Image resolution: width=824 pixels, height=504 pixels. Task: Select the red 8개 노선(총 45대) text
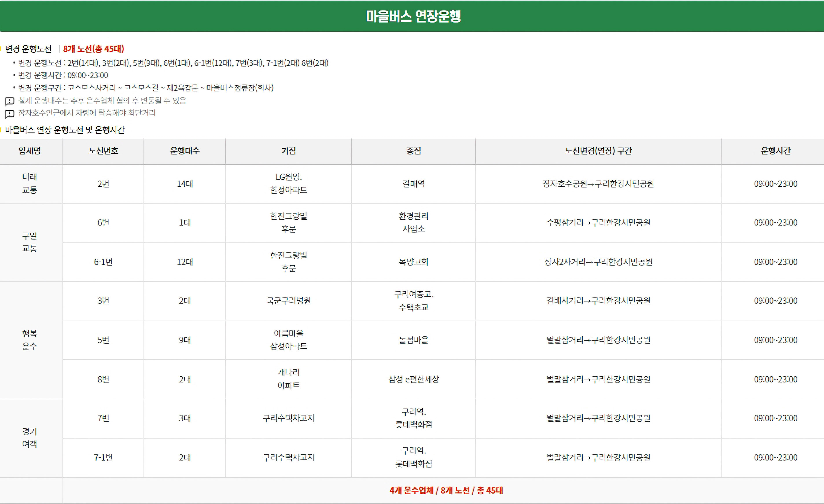[x=93, y=49]
